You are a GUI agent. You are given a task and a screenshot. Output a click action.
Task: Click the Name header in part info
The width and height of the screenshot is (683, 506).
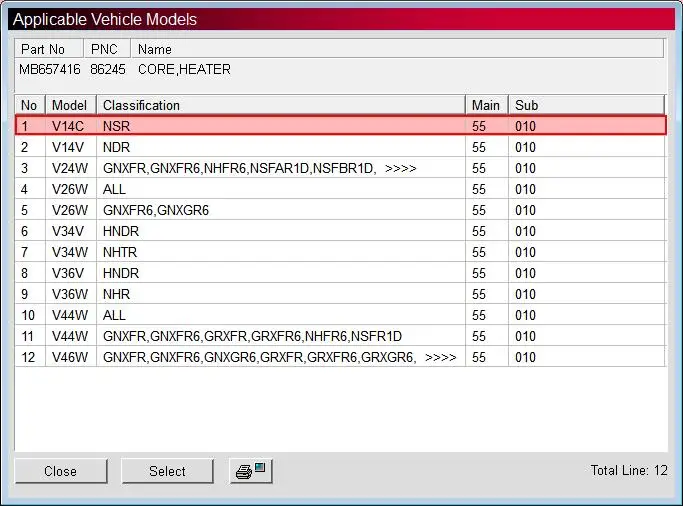point(397,49)
